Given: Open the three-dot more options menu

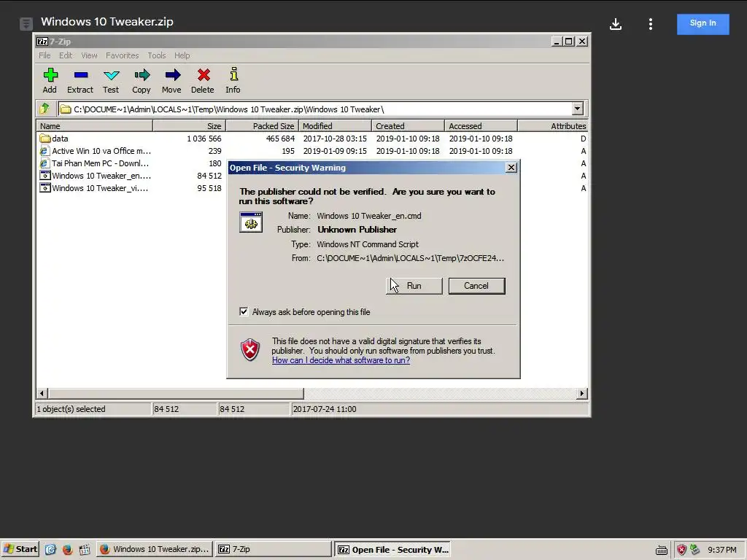Looking at the screenshot, I should [x=650, y=24].
